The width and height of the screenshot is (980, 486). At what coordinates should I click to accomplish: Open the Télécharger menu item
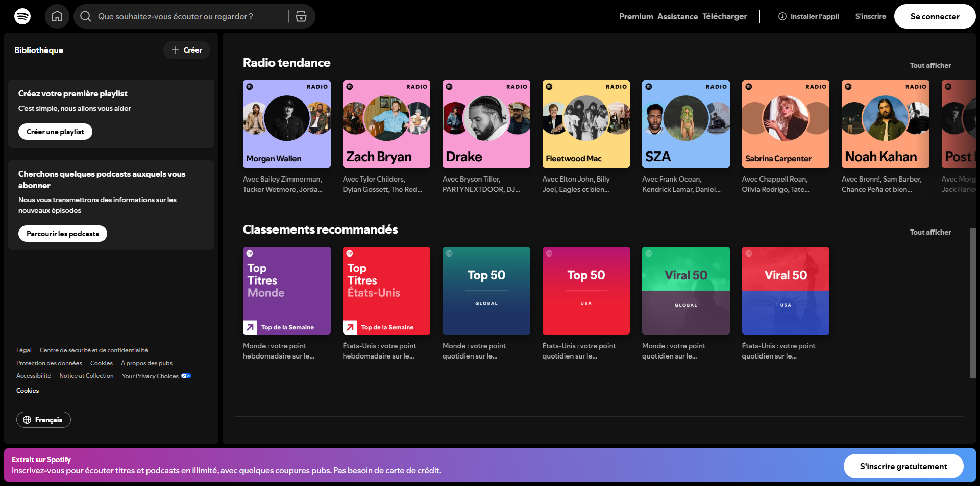[724, 16]
